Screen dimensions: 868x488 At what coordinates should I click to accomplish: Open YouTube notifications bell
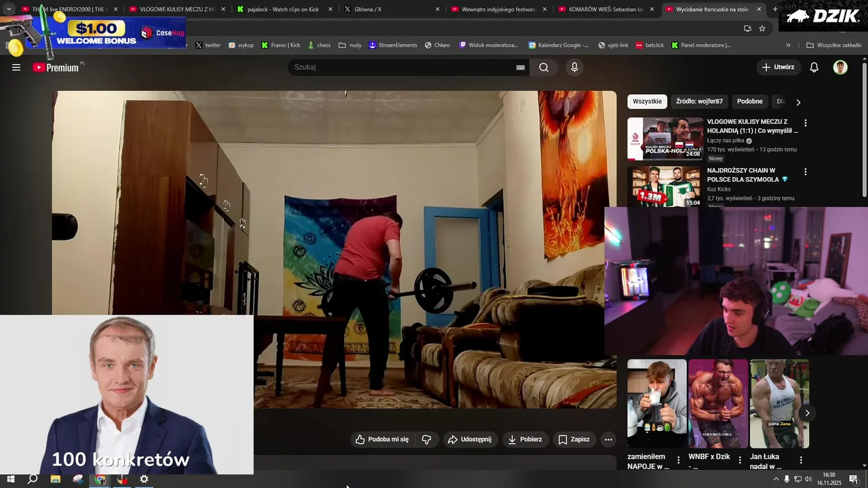tap(814, 67)
